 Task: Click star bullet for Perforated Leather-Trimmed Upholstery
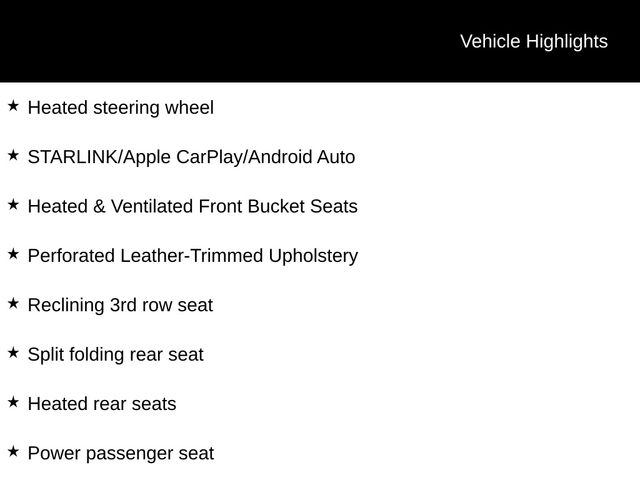13,254
